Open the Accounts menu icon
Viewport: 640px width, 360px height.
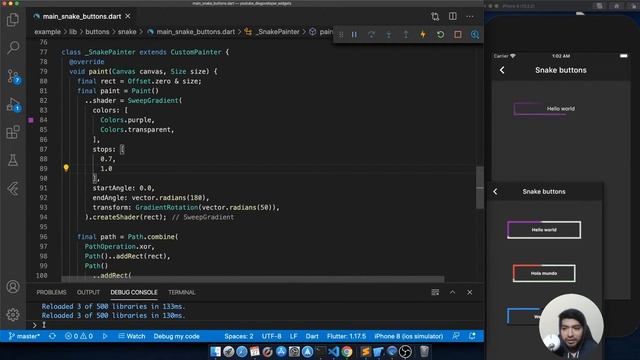tap(13, 287)
